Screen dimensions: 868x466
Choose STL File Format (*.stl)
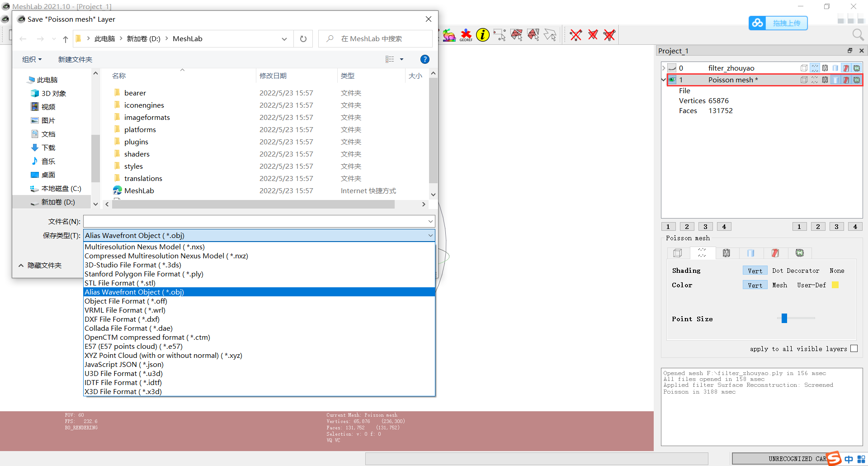click(x=259, y=283)
